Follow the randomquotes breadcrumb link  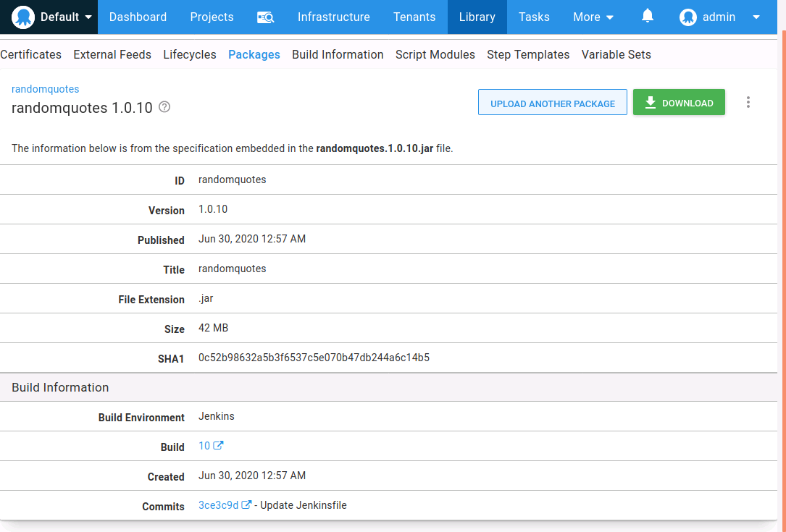pyautogui.click(x=46, y=89)
